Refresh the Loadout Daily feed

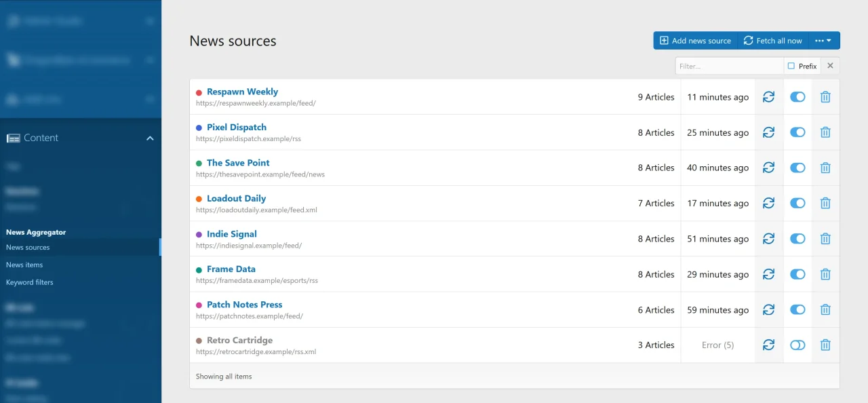[768, 203]
